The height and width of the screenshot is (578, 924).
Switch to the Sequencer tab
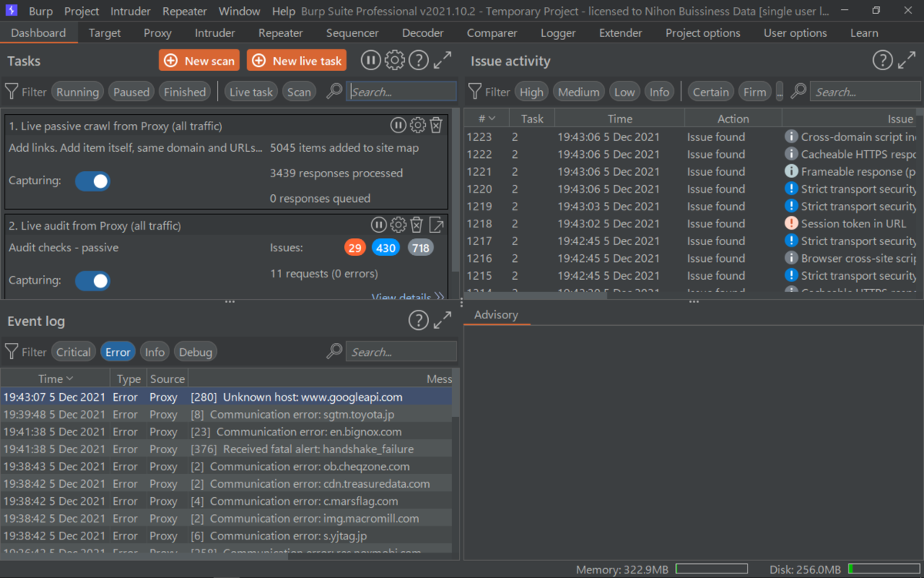coord(352,33)
